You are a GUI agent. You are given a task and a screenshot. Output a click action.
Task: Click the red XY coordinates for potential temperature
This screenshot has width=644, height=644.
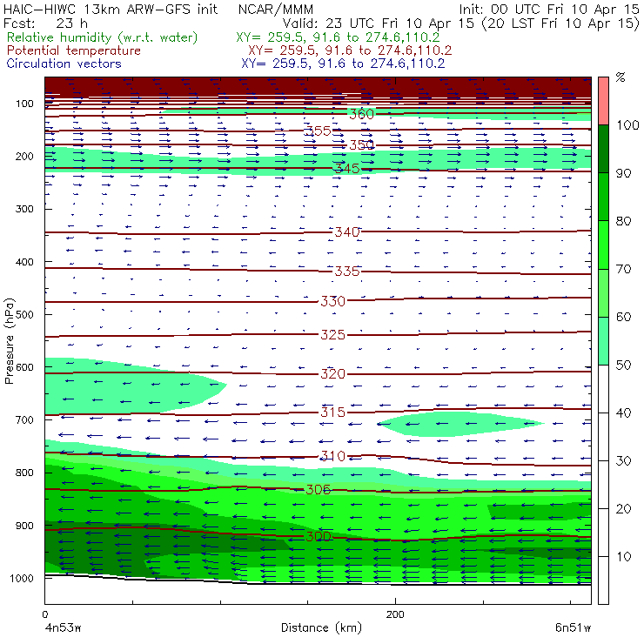click(x=350, y=50)
